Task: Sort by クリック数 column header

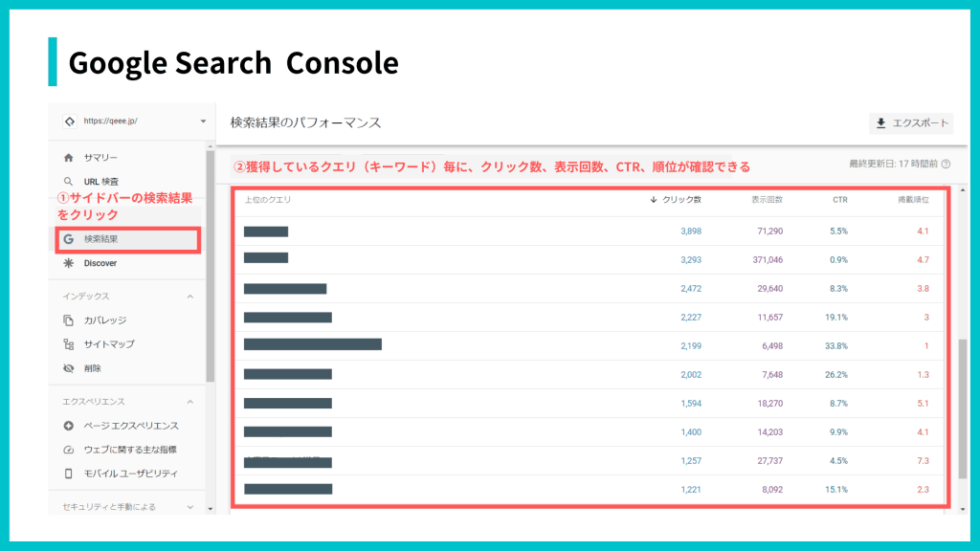Action: pos(681,200)
